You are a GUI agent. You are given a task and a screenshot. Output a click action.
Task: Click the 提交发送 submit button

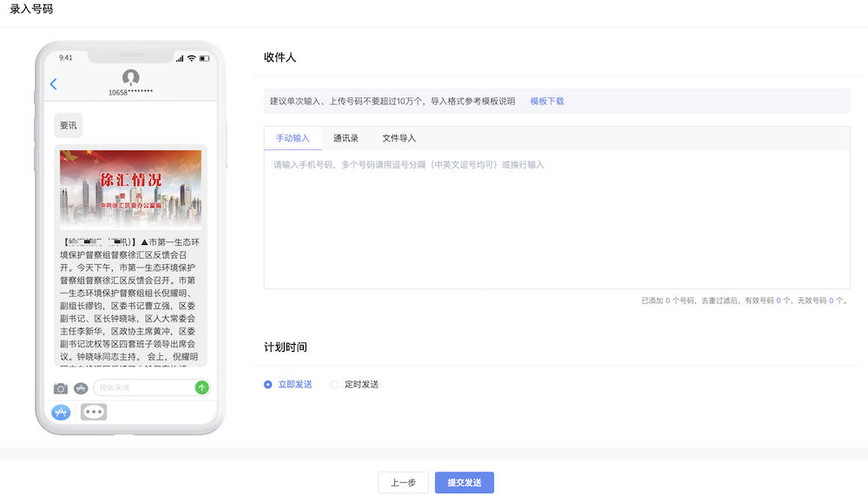click(464, 482)
